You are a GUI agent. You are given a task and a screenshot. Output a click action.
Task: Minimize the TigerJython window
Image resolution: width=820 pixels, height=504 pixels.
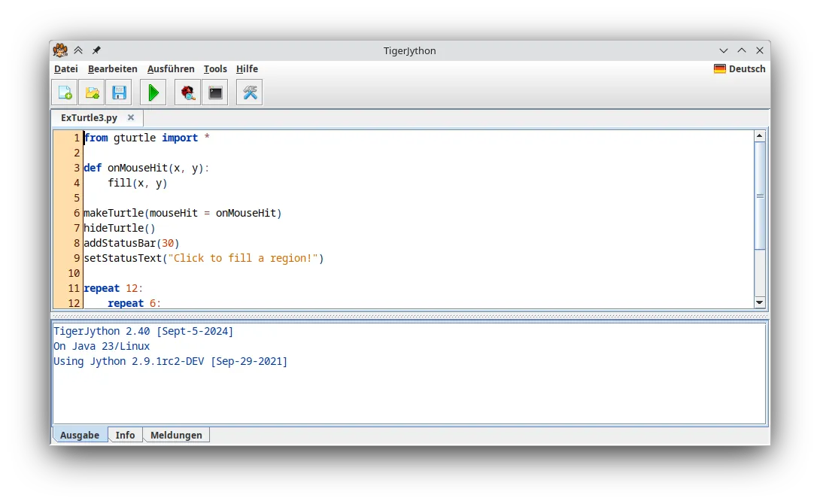pyautogui.click(x=724, y=50)
